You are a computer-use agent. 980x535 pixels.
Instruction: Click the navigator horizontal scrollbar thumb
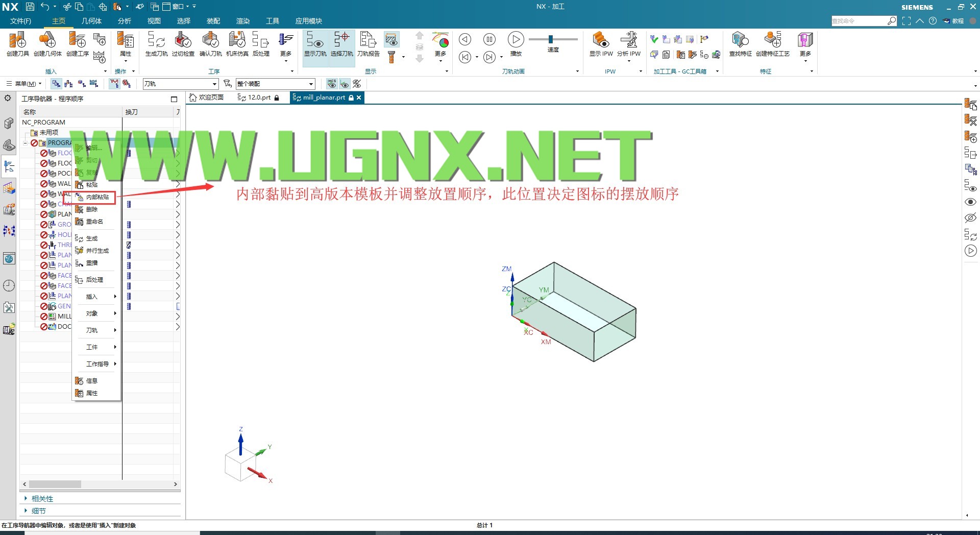(55, 484)
